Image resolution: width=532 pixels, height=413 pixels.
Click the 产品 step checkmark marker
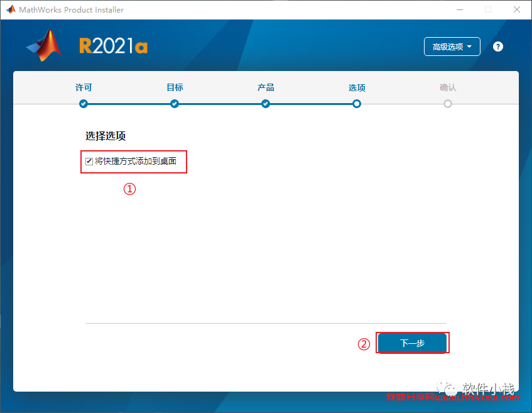[x=266, y=104]
